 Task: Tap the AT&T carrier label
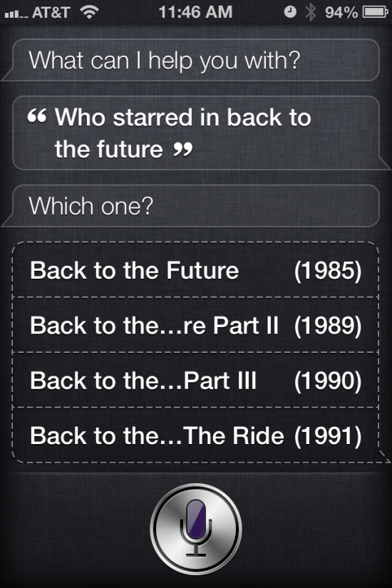(x=51, y=13)
